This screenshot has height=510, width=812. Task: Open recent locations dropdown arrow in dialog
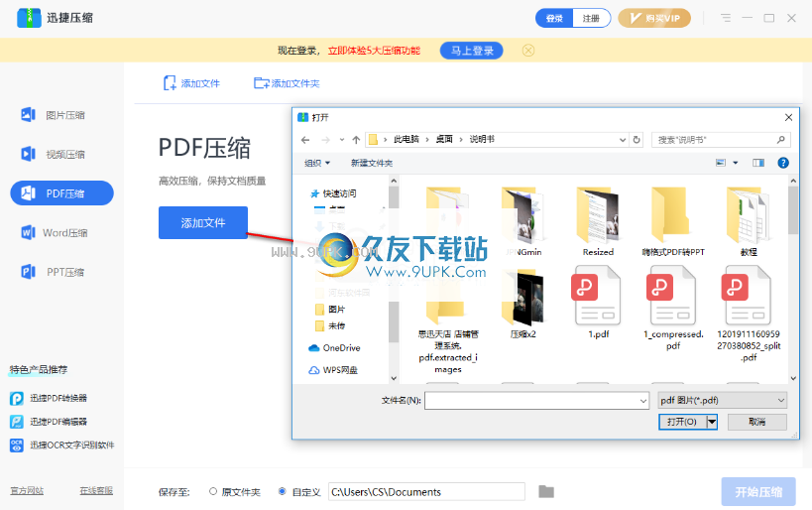click(342, 140)
